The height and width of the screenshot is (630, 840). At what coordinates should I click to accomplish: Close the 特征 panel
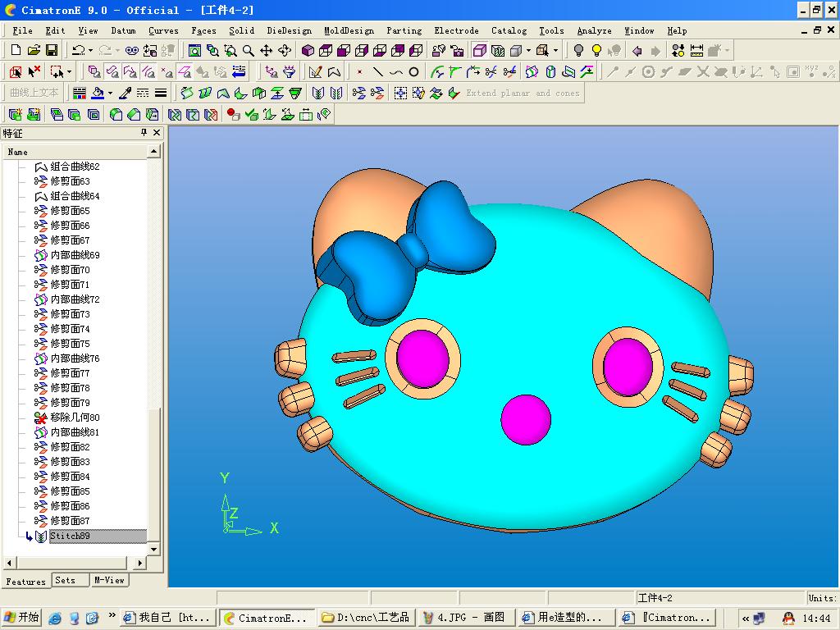pyautogui.click(x=157, y=132)
